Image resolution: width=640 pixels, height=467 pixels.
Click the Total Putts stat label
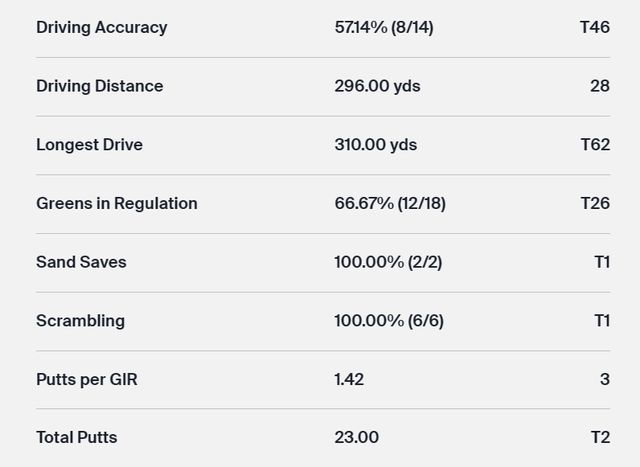(77, 437)
